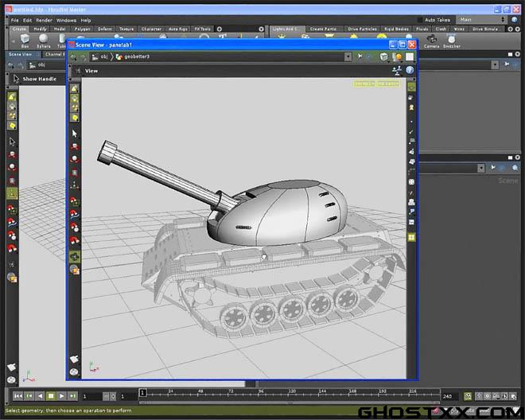Open the Edit menu
The image size is (525, 420).
pyautogui.click(x=28, y=21)
